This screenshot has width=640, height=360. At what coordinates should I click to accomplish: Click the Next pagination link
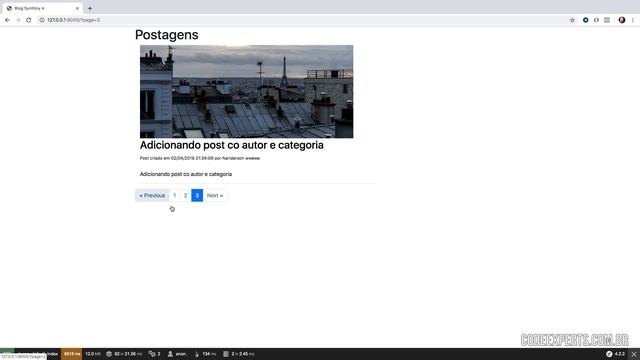tap(215, 196)
